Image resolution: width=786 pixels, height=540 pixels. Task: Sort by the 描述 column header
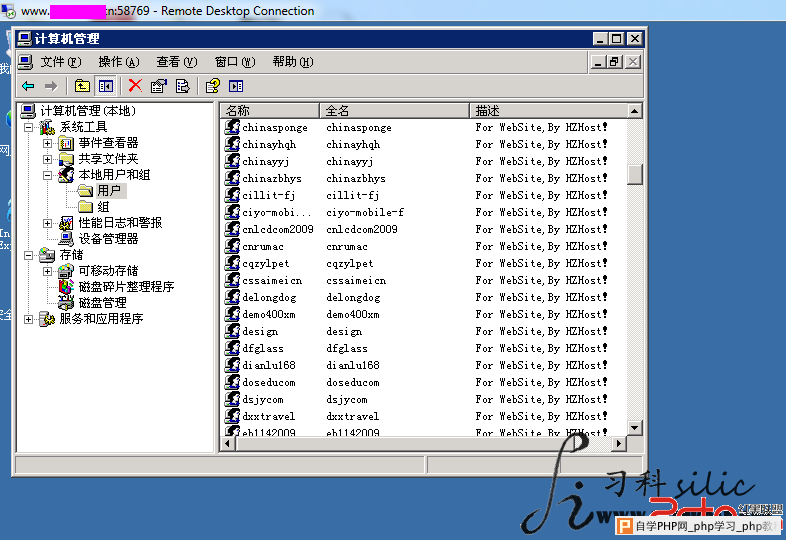point(548,110)
